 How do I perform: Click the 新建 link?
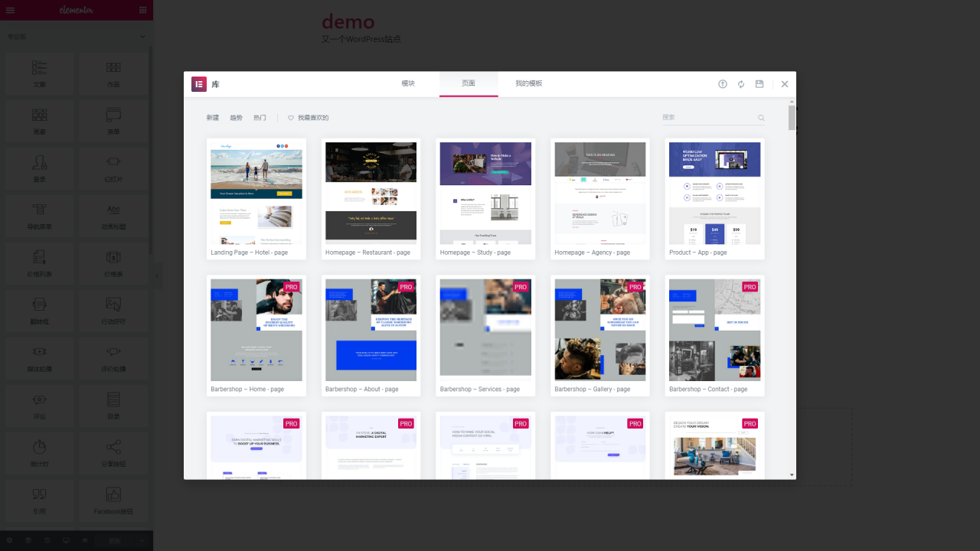(x=212, y=117)
